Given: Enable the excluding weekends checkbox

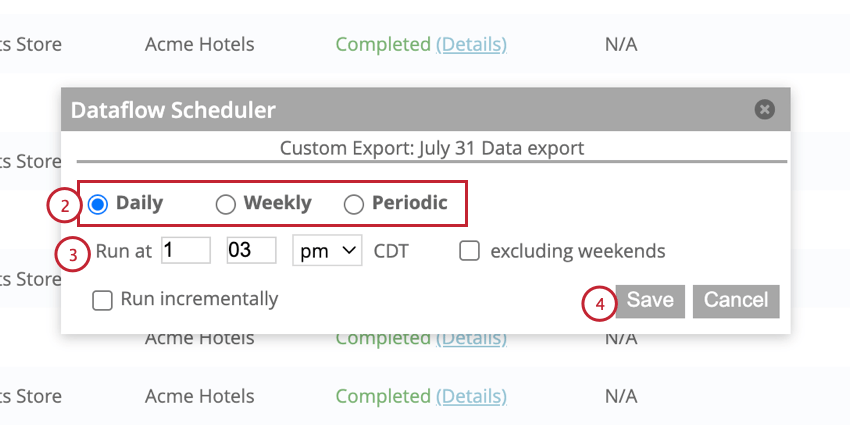Looking at the screenshot, I should [469, 251].
